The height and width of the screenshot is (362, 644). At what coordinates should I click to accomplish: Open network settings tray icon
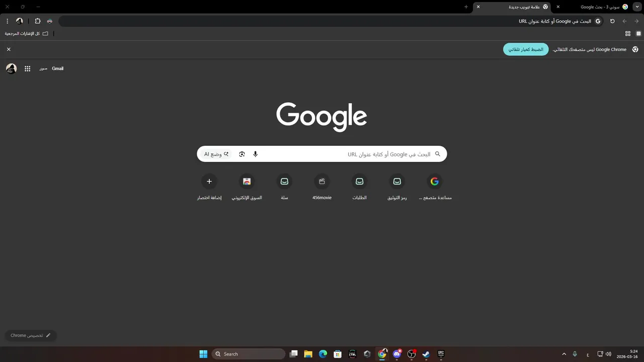click(600, 354)
